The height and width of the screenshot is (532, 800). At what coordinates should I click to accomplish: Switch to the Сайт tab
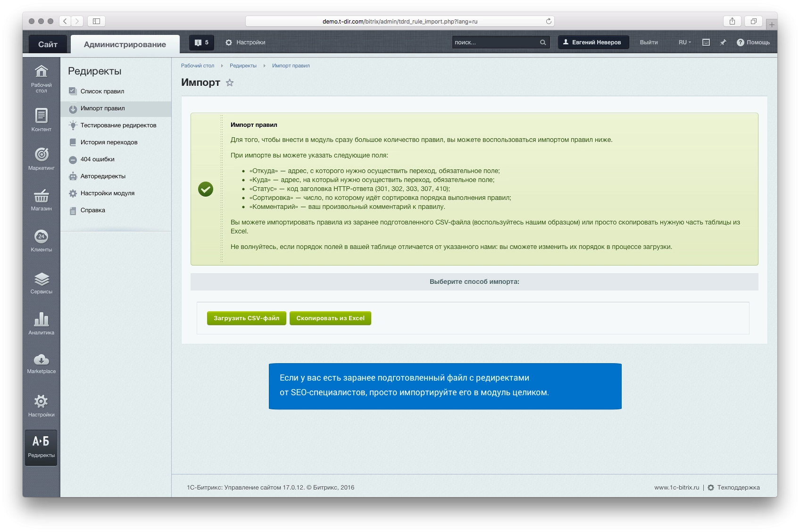pos(48,44)
